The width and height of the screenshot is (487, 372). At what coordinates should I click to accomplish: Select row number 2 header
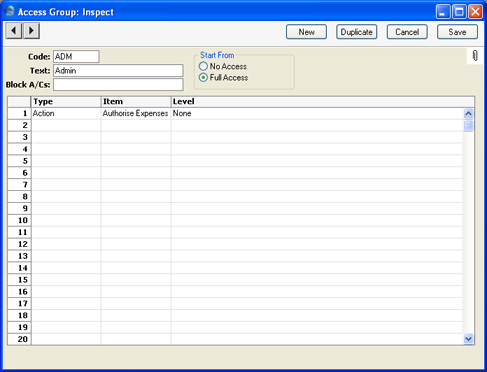(x=19, y=125)
